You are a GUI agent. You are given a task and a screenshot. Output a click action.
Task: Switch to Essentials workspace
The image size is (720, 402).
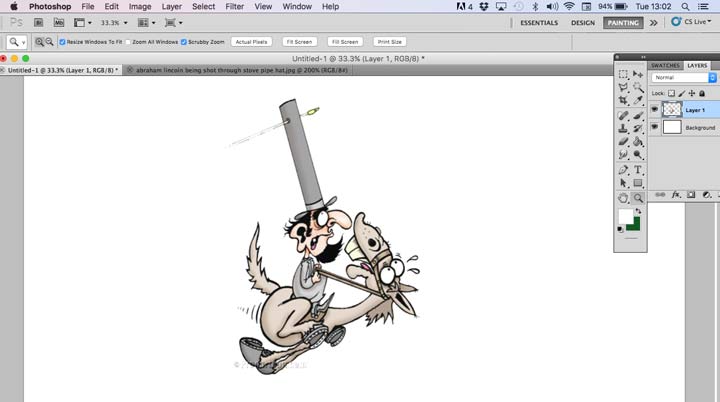coord(539,23)
